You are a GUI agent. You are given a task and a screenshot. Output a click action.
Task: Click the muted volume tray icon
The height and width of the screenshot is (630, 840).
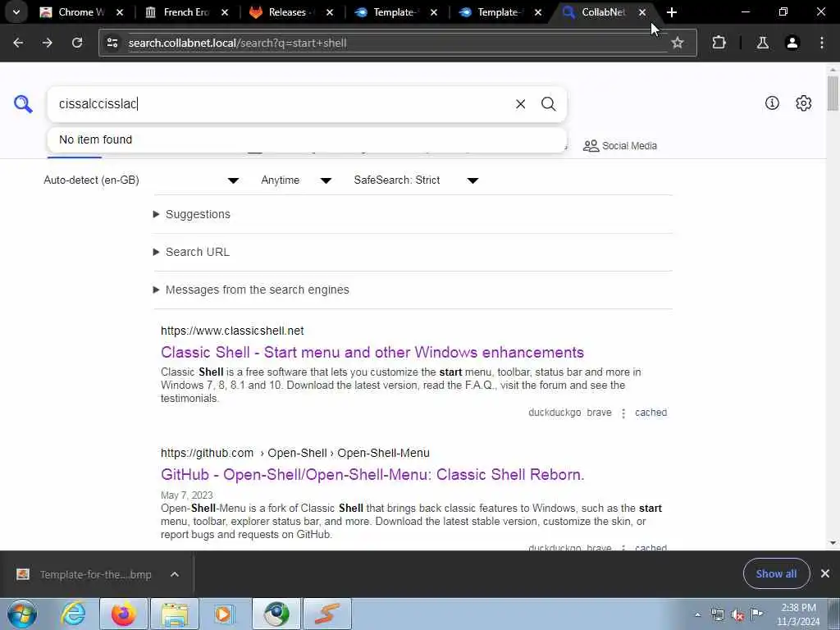click(737, 614)
